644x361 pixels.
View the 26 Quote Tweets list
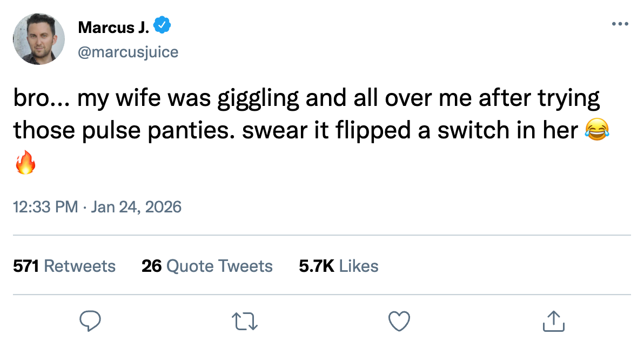coord(207,266)
